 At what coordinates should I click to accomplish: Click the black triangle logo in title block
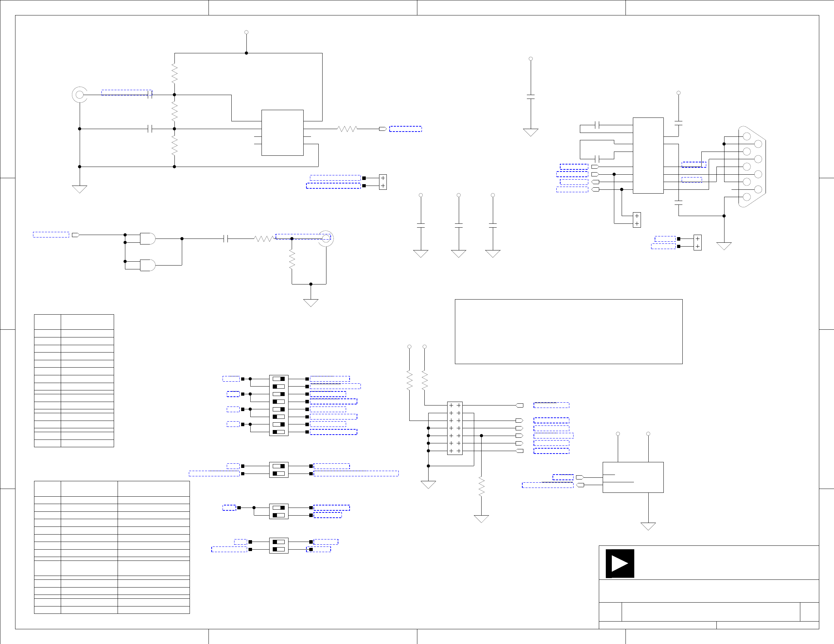[x=620, y=563]
